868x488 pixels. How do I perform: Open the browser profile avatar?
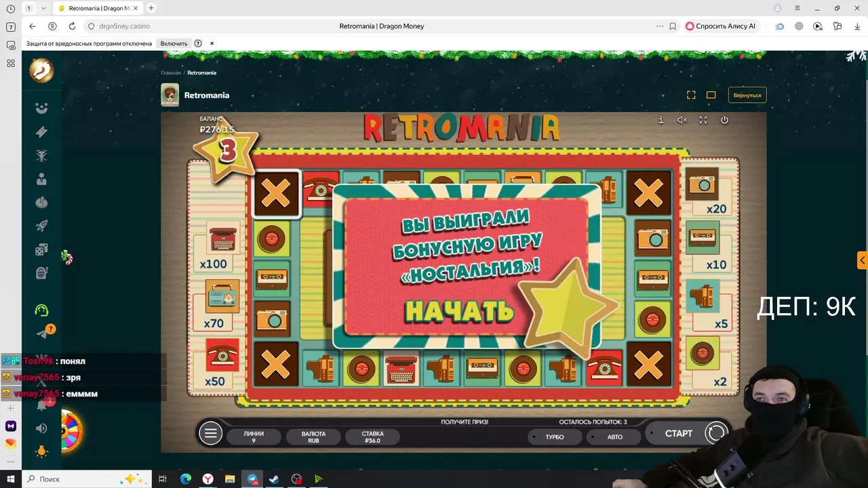(x=778, y=8)
